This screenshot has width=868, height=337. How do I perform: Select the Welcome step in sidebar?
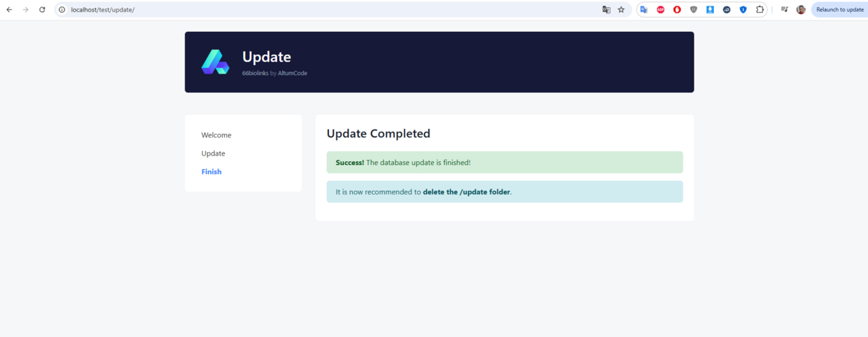click(x=216, y=135)
